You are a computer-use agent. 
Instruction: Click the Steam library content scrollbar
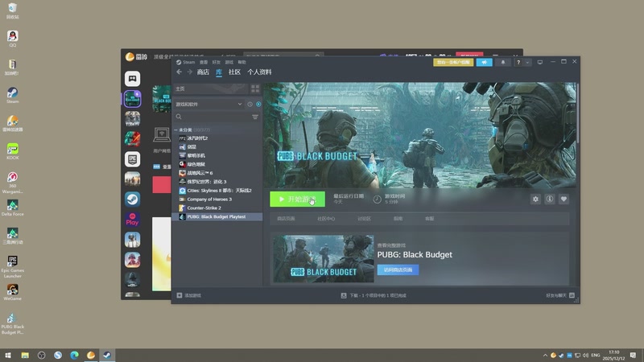point(577,113)
